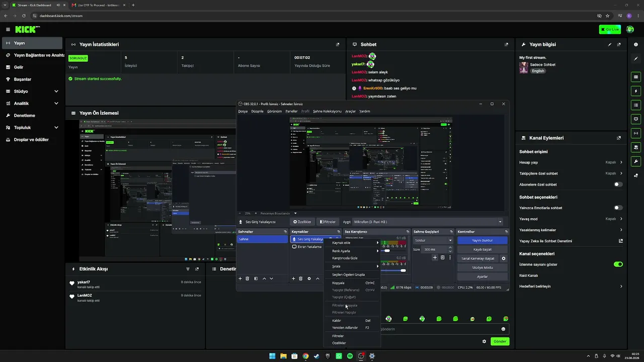Image resolution: width=644 pixels, height=362 pixels.
Task: Click the green Go Live button
Action: (610, 30)
